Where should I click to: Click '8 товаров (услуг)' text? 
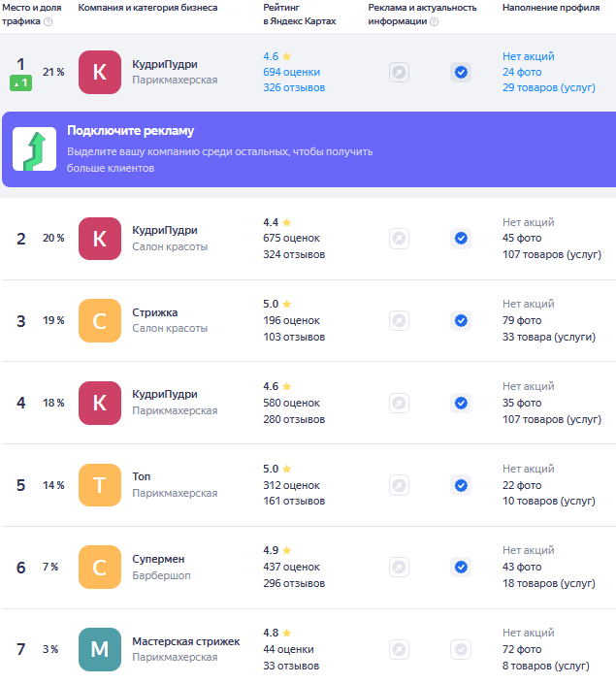coord(546,667)
